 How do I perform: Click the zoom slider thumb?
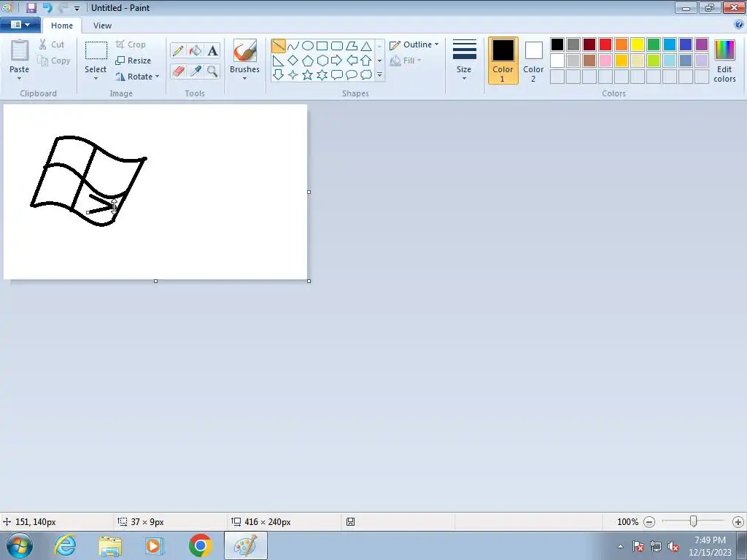click(694, 521)
